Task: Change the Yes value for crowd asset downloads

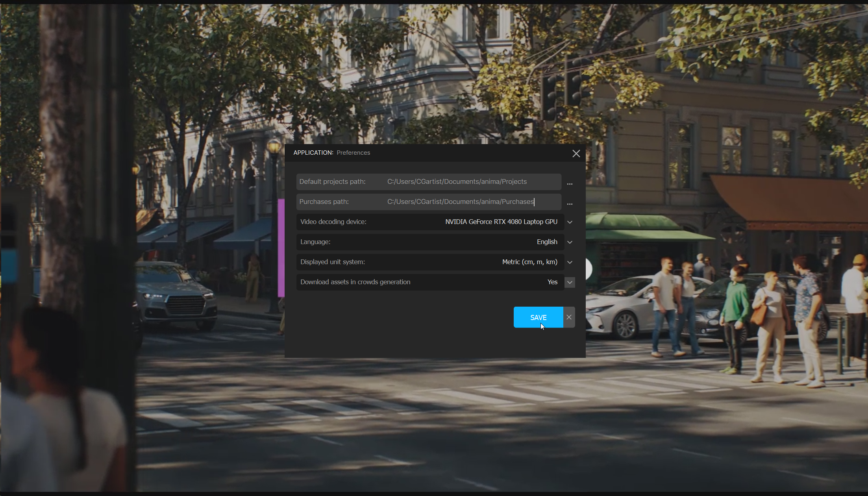Action: point(552,282)
